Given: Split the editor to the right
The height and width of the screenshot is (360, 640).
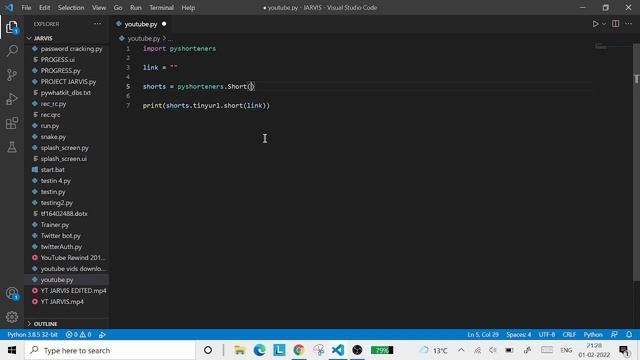Looking at the screenshot, I should 616,24.
